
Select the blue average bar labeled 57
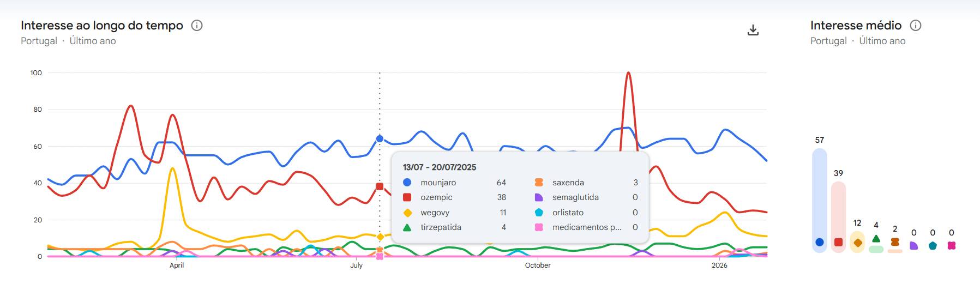[x=819, y=200]
